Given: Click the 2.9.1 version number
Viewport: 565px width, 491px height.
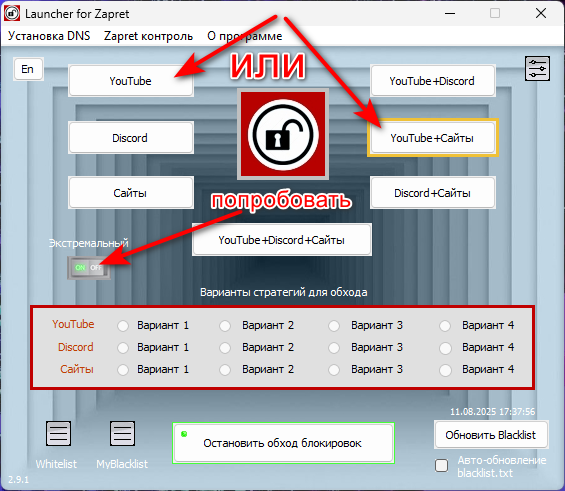Looking at the screenshot, I should (x=18, y=479).
